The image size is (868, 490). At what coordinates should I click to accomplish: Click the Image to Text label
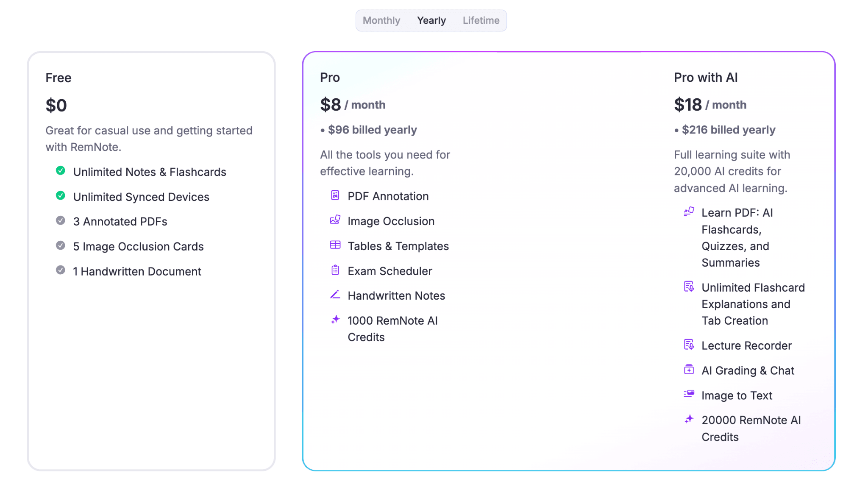(737, 396)
